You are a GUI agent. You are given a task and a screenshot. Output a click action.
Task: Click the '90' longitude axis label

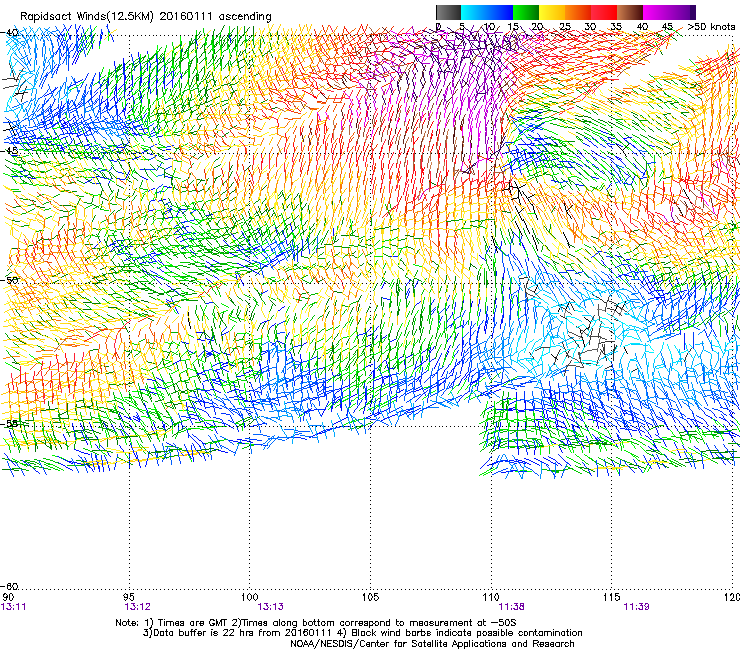[8, 597]
